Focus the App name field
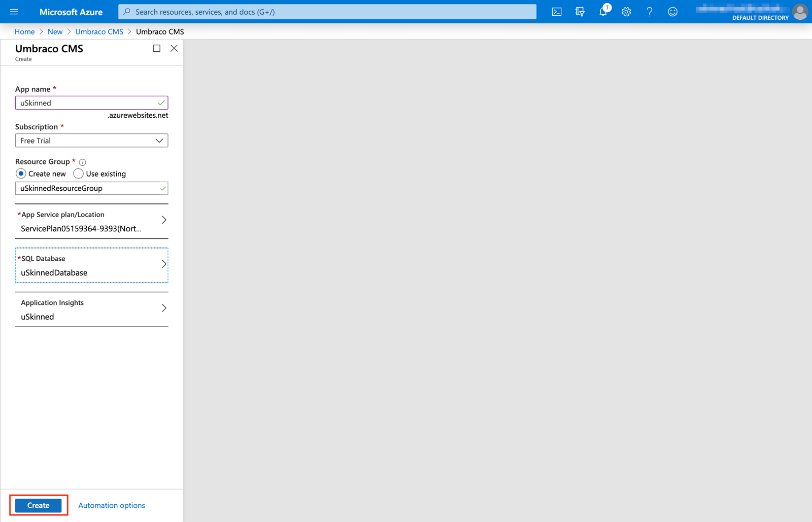 [91, 103]
